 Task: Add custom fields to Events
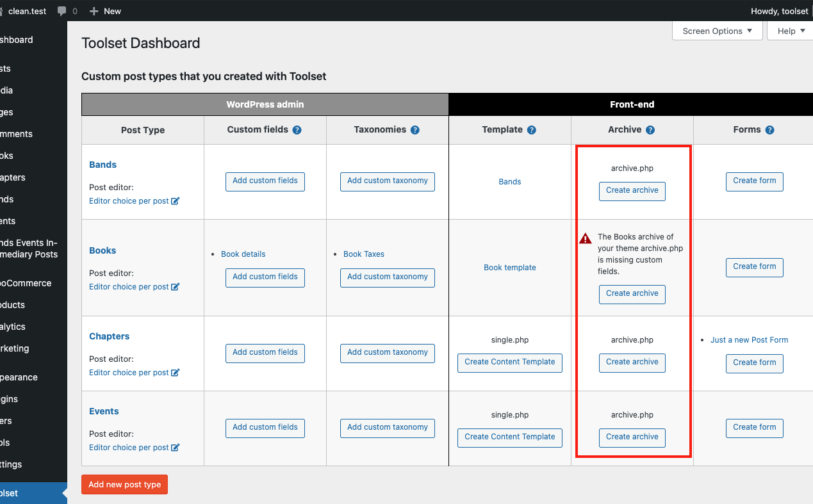point(265,428)
